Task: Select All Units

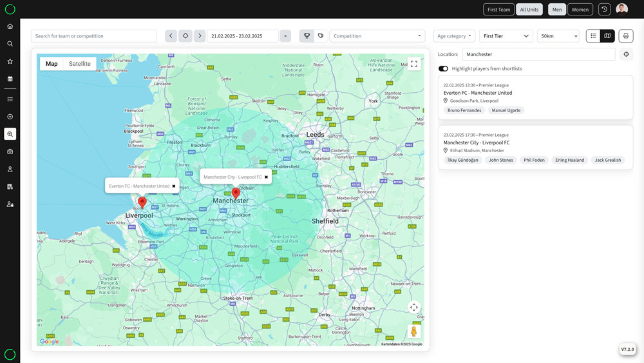Action: coord(529,10)
